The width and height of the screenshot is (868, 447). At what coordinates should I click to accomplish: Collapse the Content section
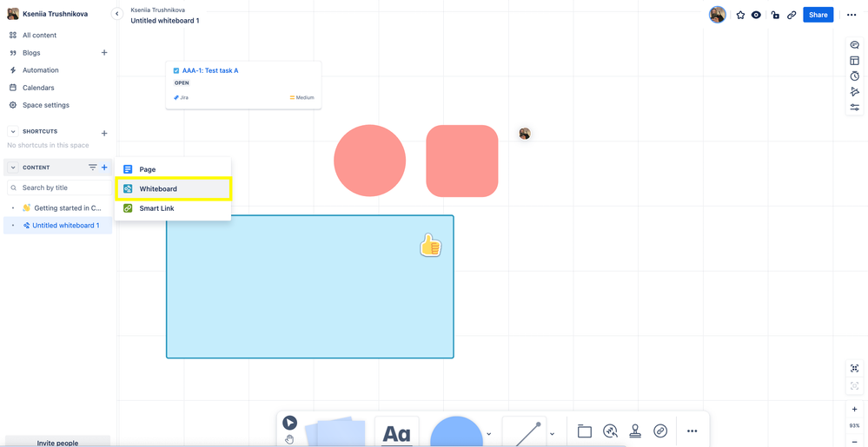(x=13, y=167)
